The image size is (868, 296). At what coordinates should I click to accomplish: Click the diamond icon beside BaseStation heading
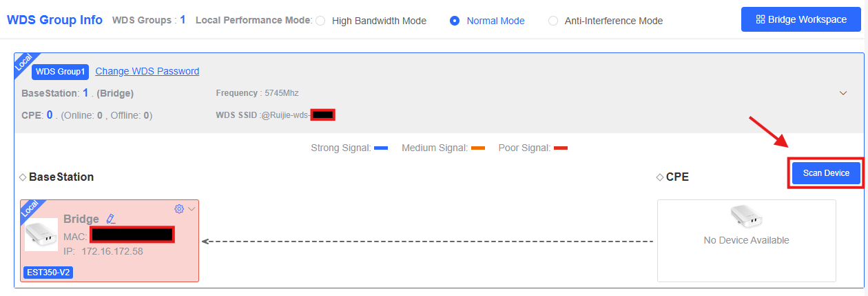[x=23, y=177]
